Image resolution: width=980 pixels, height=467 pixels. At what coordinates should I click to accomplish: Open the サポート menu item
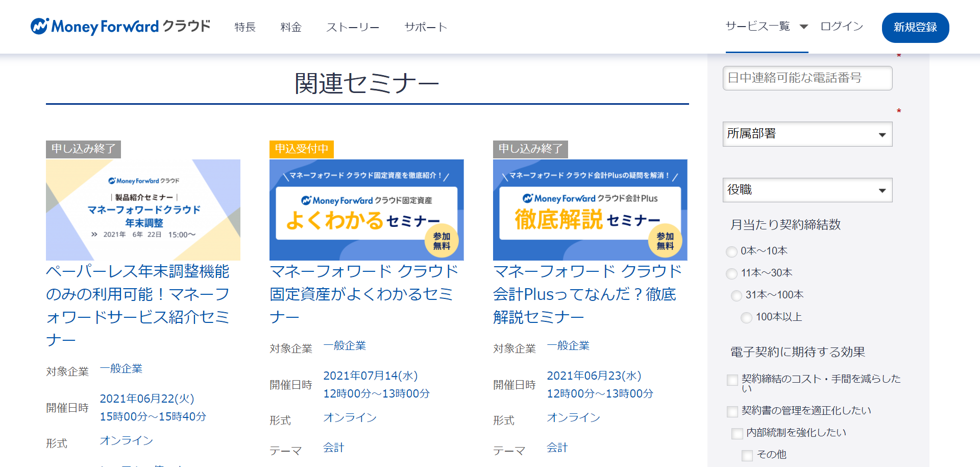click(x=426, y=27)
